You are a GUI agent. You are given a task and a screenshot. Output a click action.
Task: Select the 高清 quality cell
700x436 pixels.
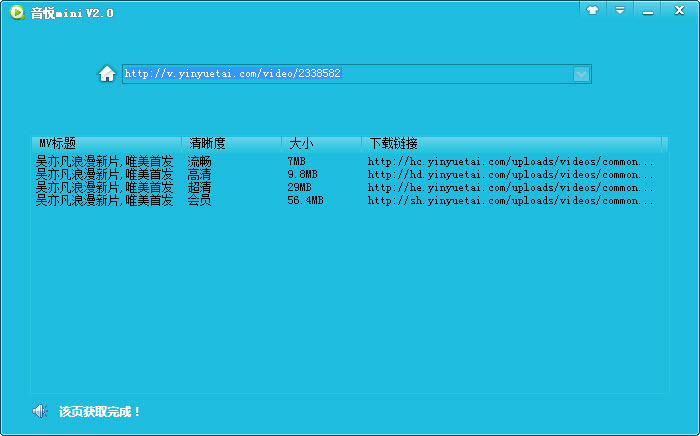click(x=199, y=174)
